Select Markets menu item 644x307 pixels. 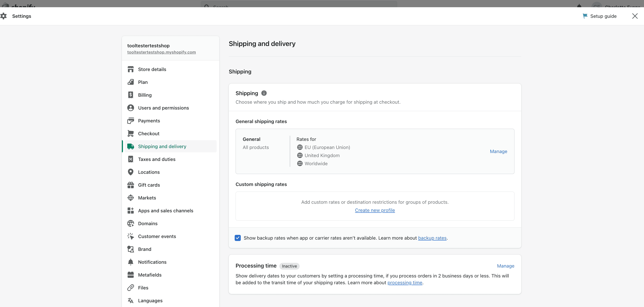point(147,197)
